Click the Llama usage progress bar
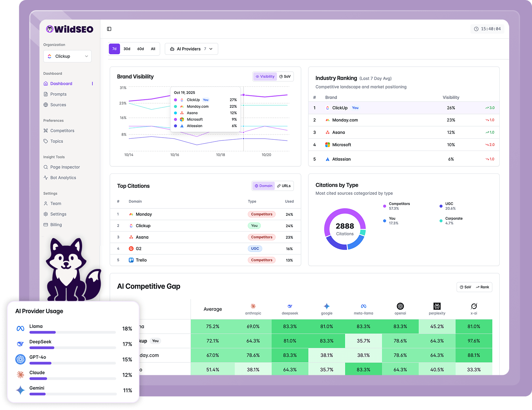Image resolution: width=532 pixels, height=410 pixels. pos(72,332)
